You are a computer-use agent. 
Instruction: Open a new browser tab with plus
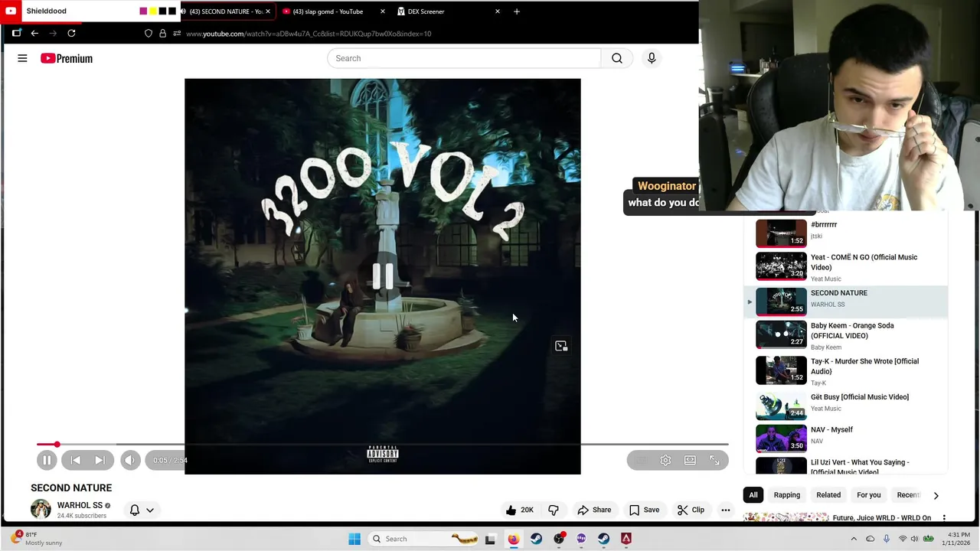click(517, 11)
